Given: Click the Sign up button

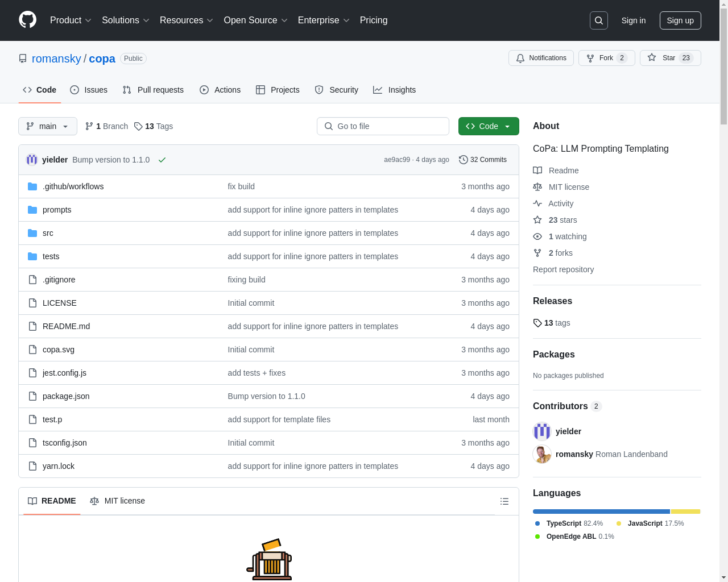Looking at the screenshot, I should 680,20.
